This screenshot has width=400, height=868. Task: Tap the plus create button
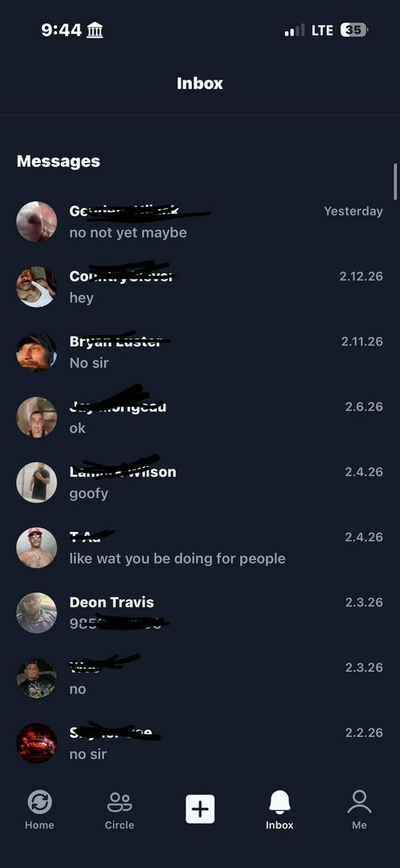[200, 809]
